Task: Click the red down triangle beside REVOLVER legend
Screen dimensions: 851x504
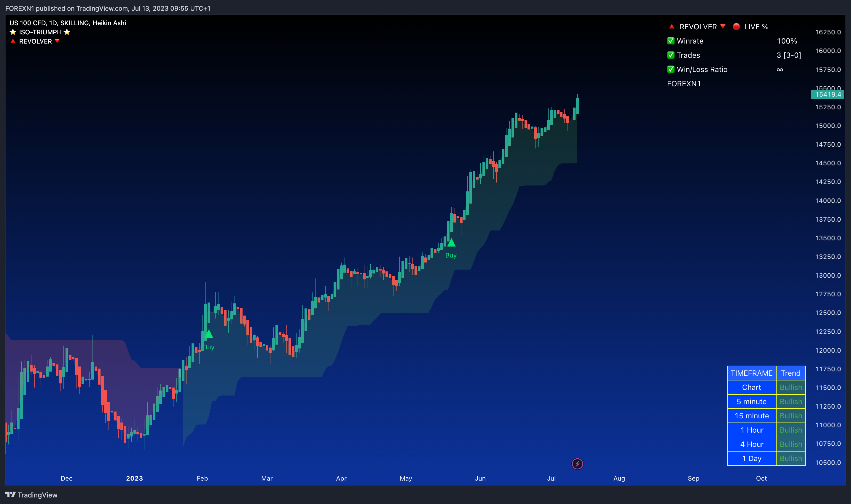Action: click(57, 41)
